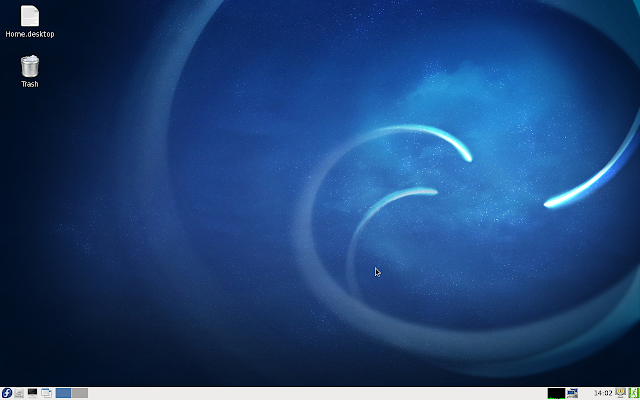Viewport: 640px width, 400px height.
Task: Click the Home.desktop file name label
Action: tap(30, 34)
